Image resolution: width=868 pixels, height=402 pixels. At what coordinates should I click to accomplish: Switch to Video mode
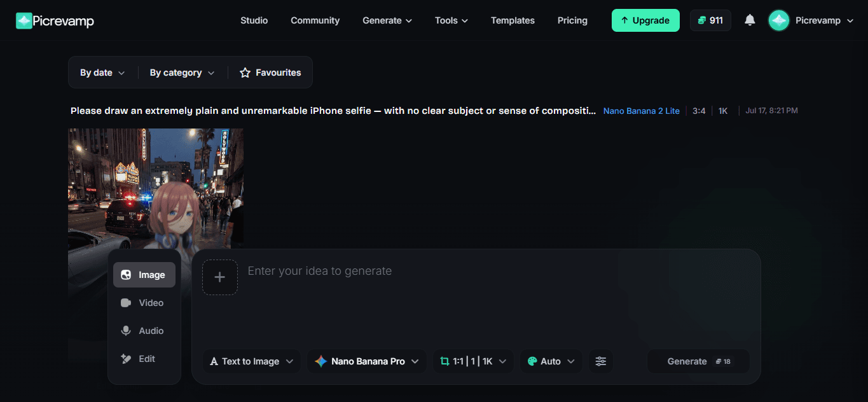(144, 303)
